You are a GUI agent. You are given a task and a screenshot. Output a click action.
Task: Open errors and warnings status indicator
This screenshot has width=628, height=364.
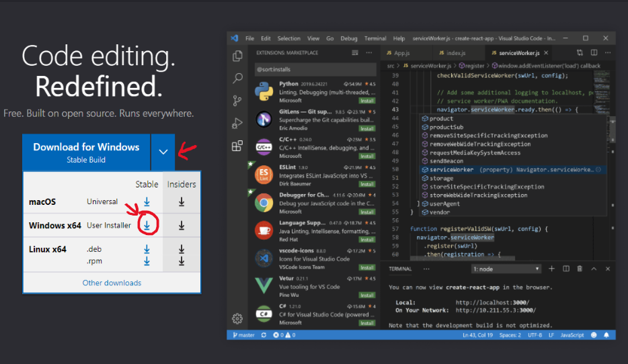tap(284, 335)
